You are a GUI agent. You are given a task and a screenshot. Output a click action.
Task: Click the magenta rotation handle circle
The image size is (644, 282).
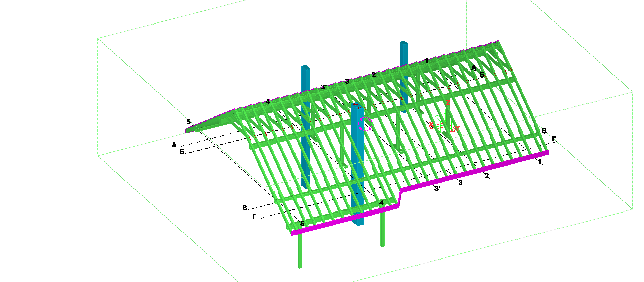click(365, 124)
